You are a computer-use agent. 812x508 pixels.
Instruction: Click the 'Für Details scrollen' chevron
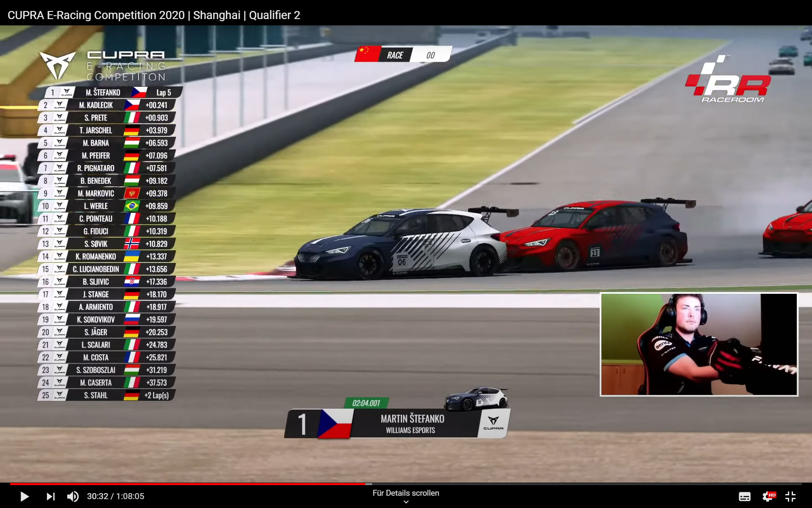(406, 502)
